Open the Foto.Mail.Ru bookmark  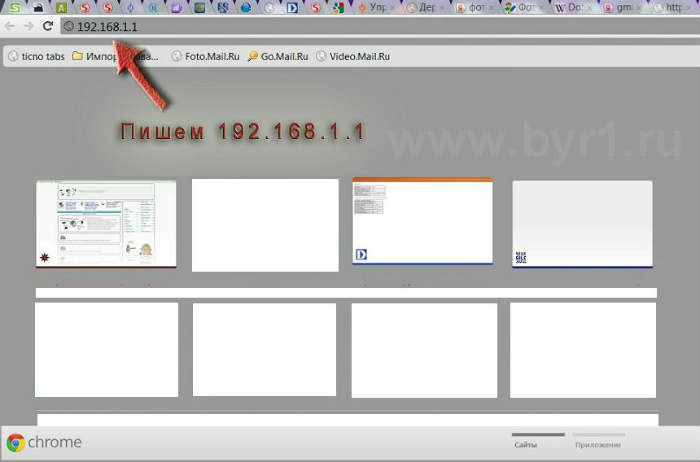(x=206, y=56)
